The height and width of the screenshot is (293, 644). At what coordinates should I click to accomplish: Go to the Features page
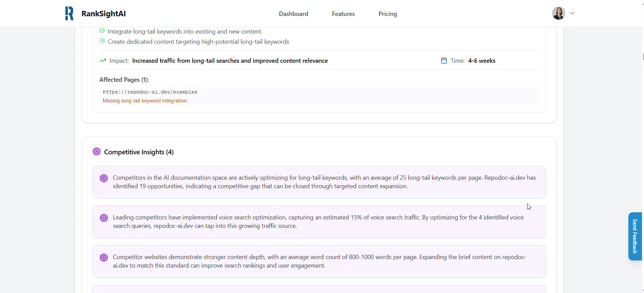[x=343, y=14]
